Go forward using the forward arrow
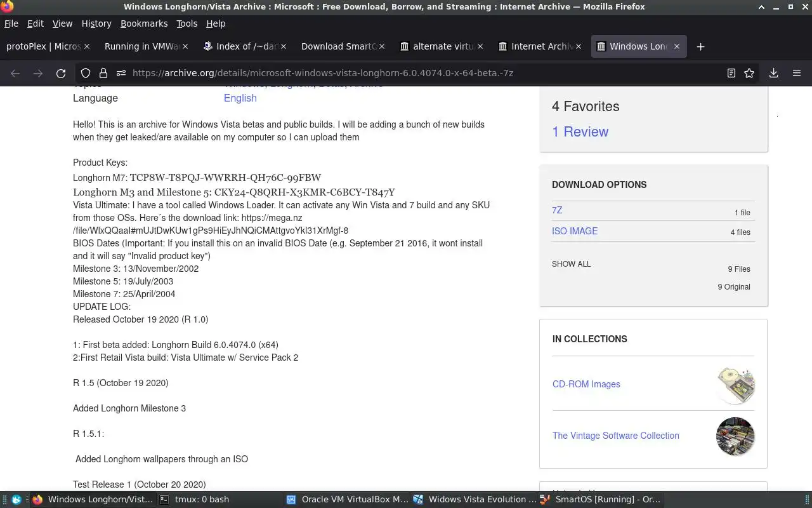Screen dimensions: 812x508 pyautogui.click(x=38, y=73)
